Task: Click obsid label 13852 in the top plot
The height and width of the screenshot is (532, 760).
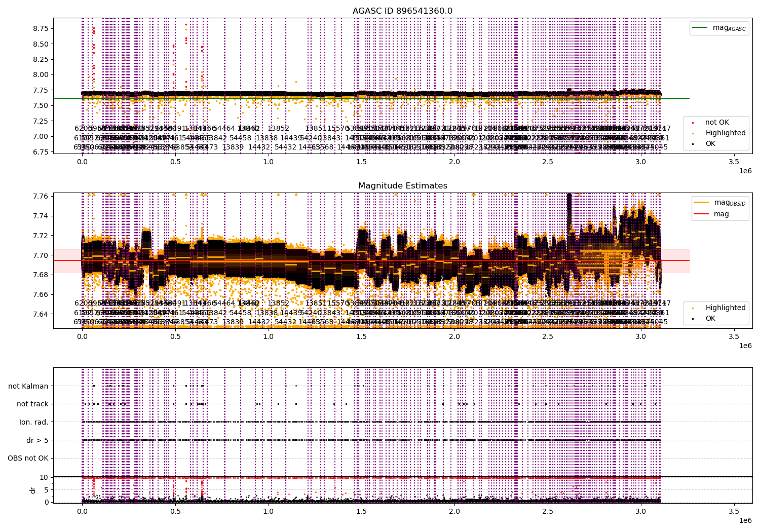Action: [279, 129]
